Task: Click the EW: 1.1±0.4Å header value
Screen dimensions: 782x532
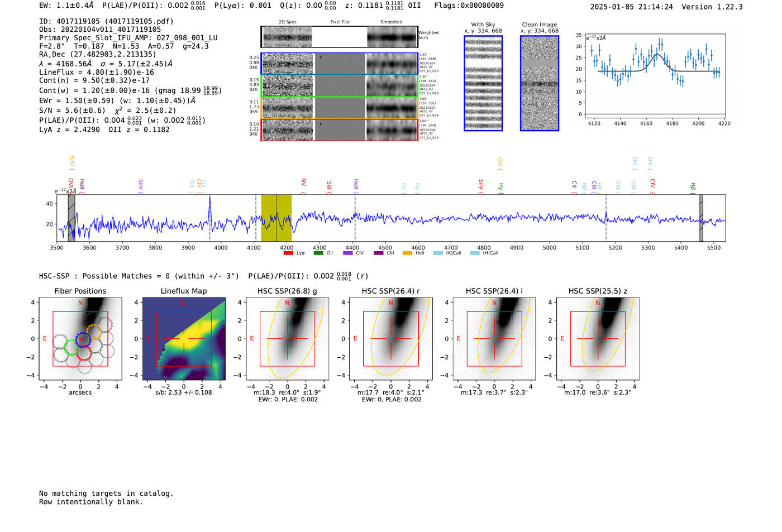Action: (66, 6)
